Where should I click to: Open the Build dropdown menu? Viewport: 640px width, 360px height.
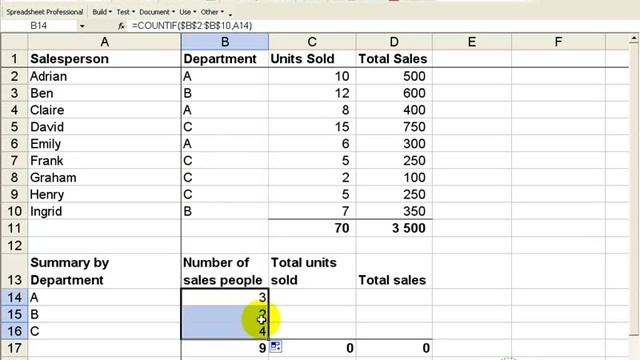tap(102, 12)
